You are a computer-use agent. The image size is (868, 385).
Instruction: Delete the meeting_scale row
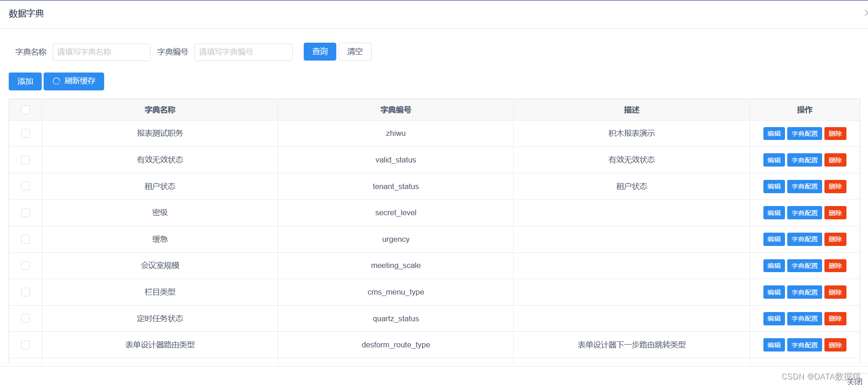[835, 266]
